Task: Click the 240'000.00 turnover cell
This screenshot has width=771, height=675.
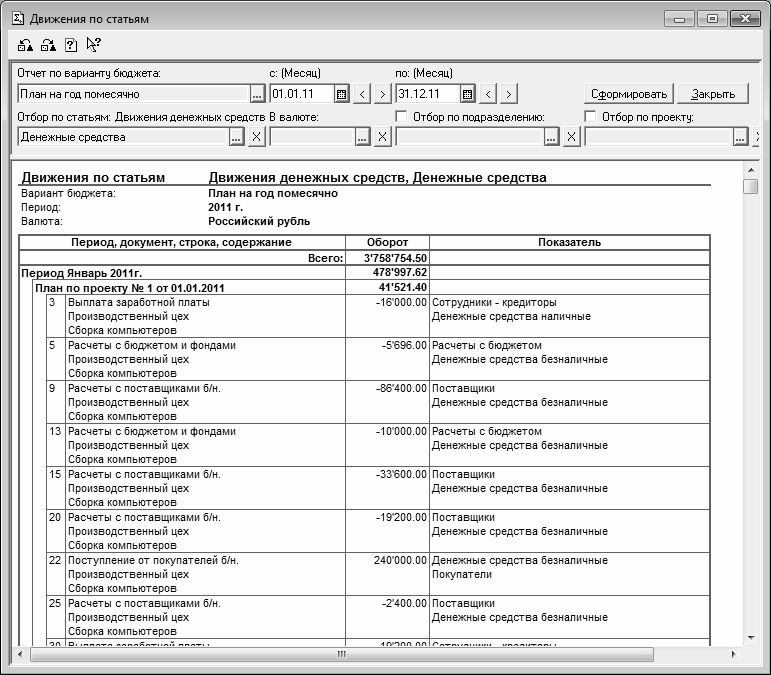Action: click(387, 574)
